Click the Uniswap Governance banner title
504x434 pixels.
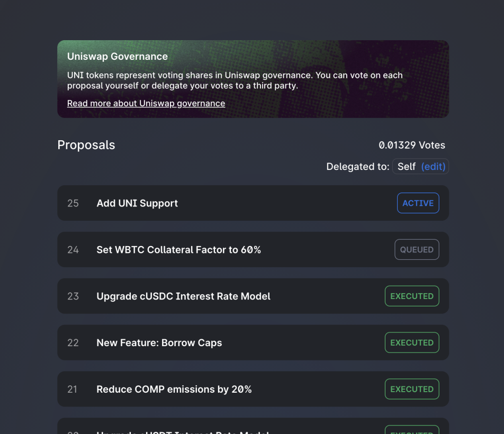(x=118, y=57)
